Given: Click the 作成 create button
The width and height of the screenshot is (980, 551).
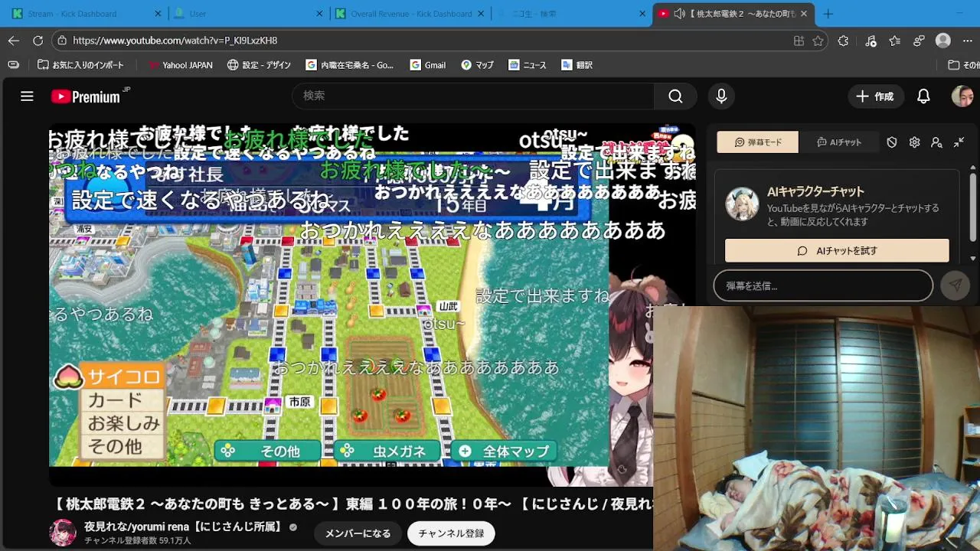Looking at the screenshot, I should [875, 96].
